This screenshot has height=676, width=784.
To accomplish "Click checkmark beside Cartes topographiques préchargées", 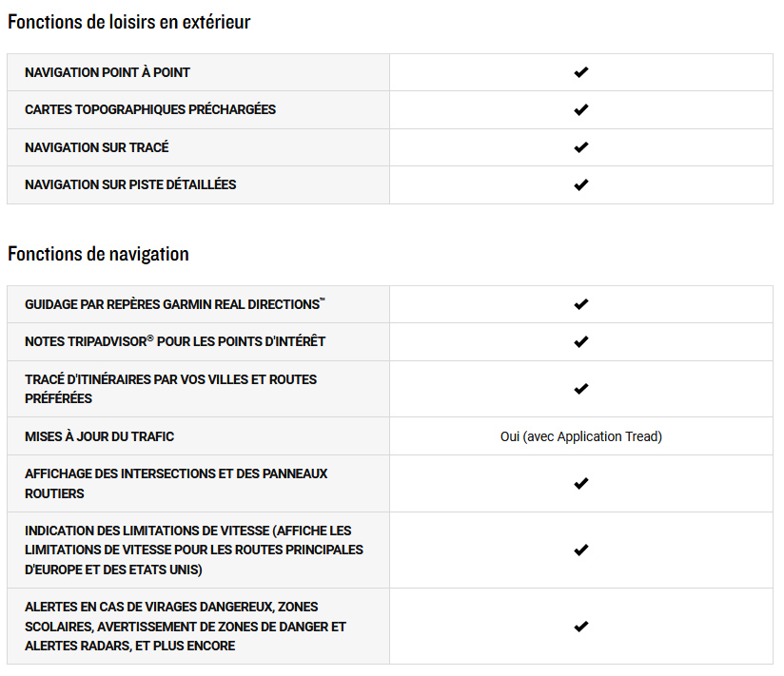I will pos(581,110).
